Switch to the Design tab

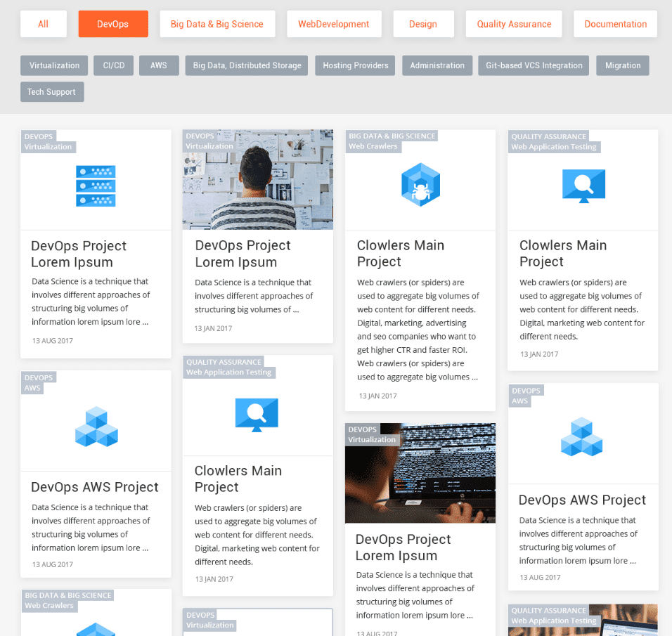(423, 24)
